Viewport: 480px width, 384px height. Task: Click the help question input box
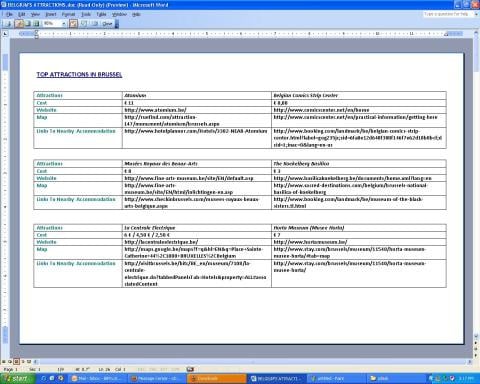click(447, 14)
